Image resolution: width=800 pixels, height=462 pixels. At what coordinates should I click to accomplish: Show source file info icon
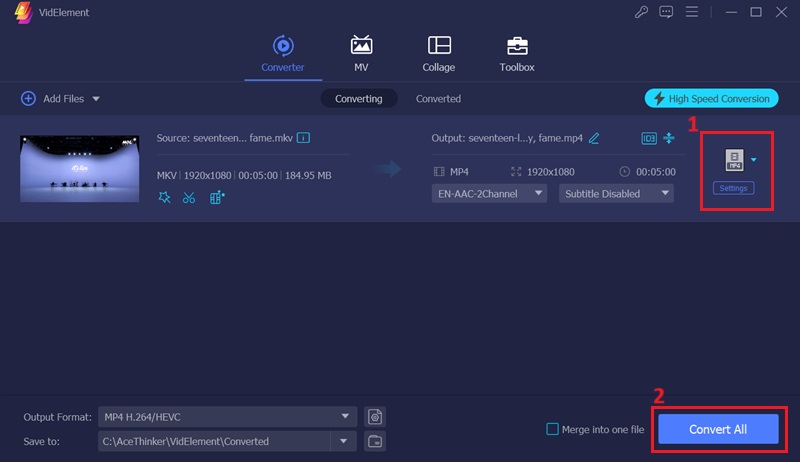[x=303, y=138]
